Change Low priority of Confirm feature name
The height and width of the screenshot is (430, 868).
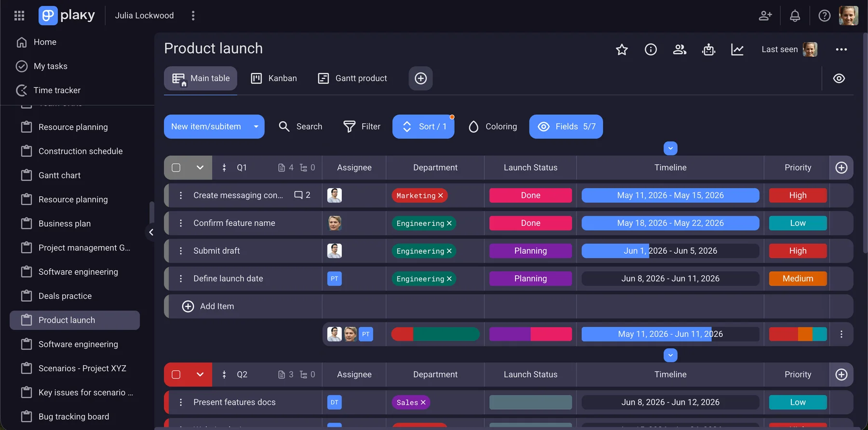coord(798,223)
